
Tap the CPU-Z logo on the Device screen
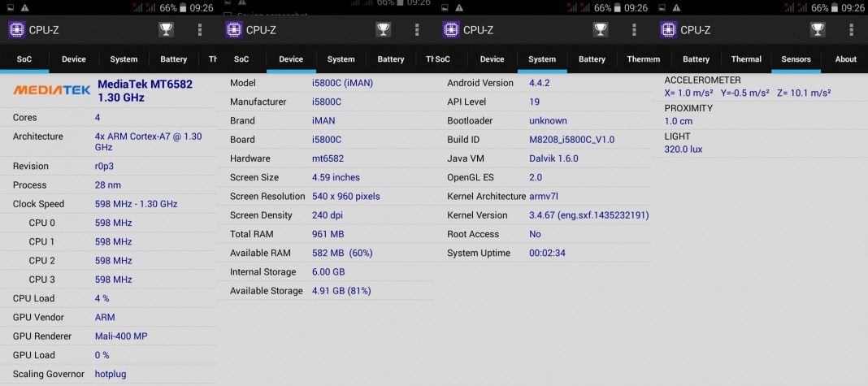tap(234, 30)
